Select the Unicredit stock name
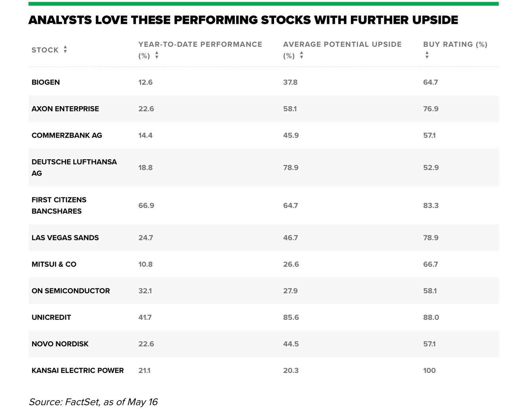This screenshot has height=420, width=507. pos(51,317)
